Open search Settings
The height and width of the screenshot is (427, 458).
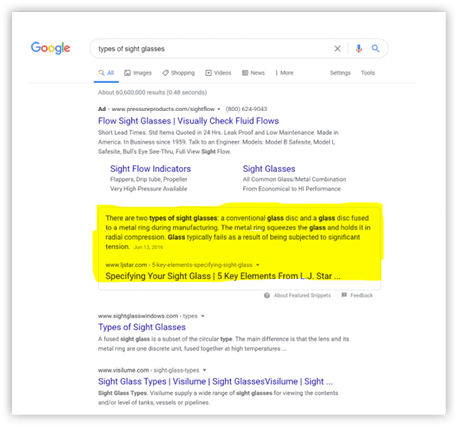click(x=340, y=73)
